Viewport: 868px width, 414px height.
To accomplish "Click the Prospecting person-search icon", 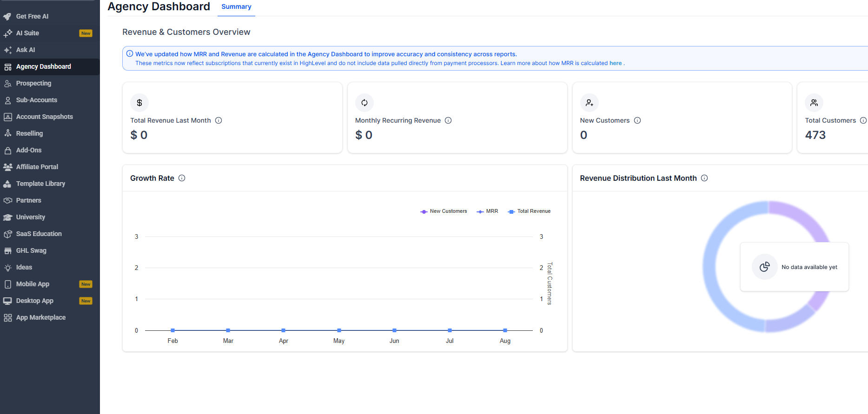I will pyautogui.click(x=7, y=83).
